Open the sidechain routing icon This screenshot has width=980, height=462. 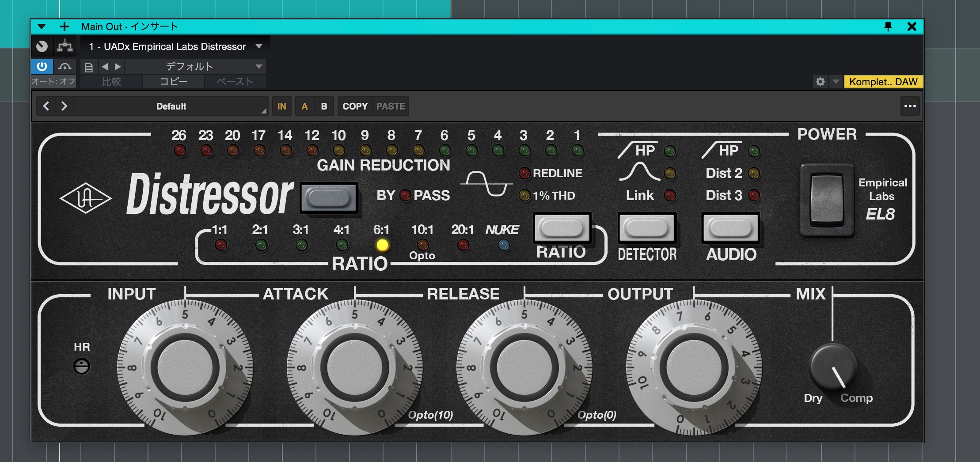click(65, 46)
